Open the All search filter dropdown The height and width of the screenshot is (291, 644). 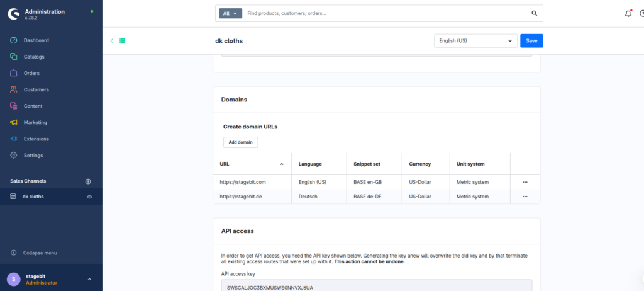coord(230,14)
